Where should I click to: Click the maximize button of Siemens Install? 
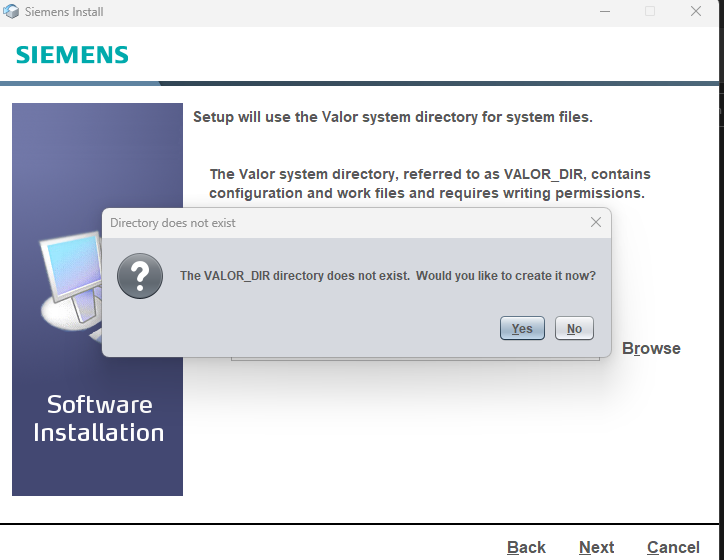tap(650, 12)
